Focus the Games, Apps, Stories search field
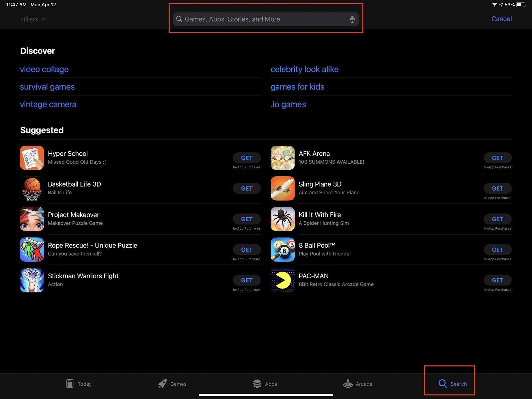Screen dimensions: 532x399 [x=266, y=19]
